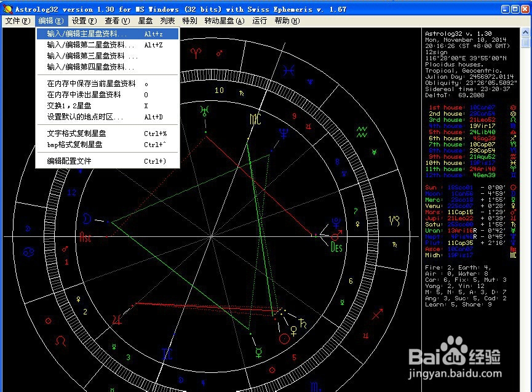Open the 运行 menu
This screenshot has height=392, width=532.
[260, 21]
